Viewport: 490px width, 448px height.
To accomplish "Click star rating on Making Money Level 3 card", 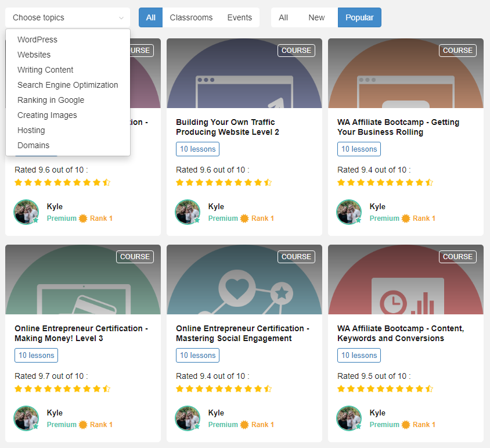I will [63, 389].
